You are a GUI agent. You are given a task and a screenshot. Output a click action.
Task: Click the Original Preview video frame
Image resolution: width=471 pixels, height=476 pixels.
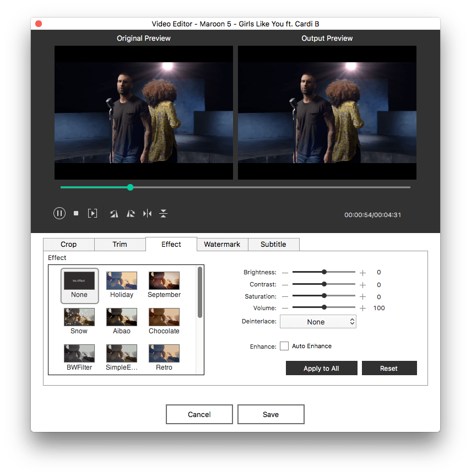(144, 112)
